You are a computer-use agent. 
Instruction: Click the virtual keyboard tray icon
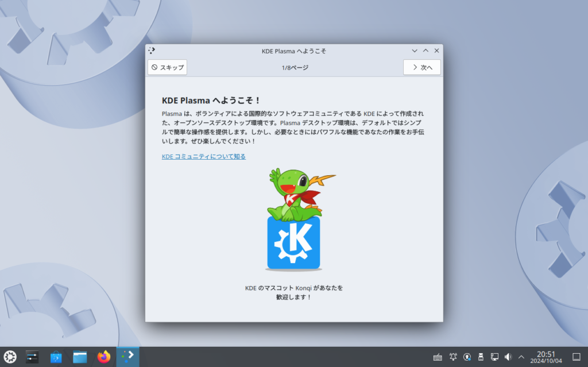pos(438,357)
